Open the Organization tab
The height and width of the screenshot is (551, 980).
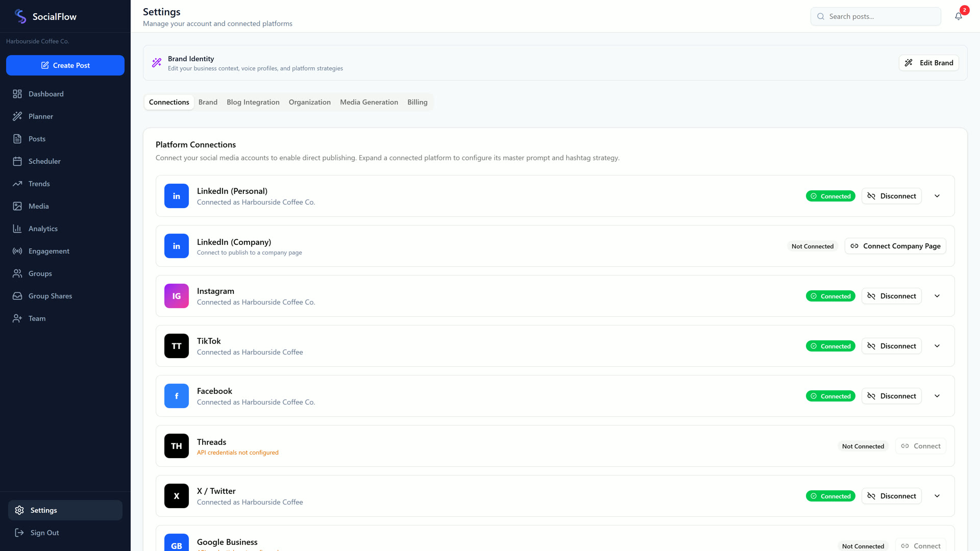[310, 102]
